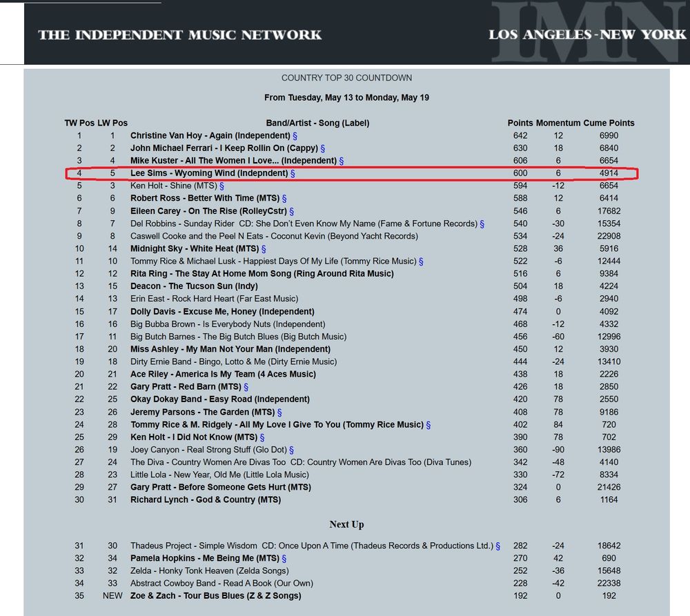Open the § link beside Joey Canyon - Real Strong Stuff
This screenshot has height=616, width=690.
pos(291,450)
